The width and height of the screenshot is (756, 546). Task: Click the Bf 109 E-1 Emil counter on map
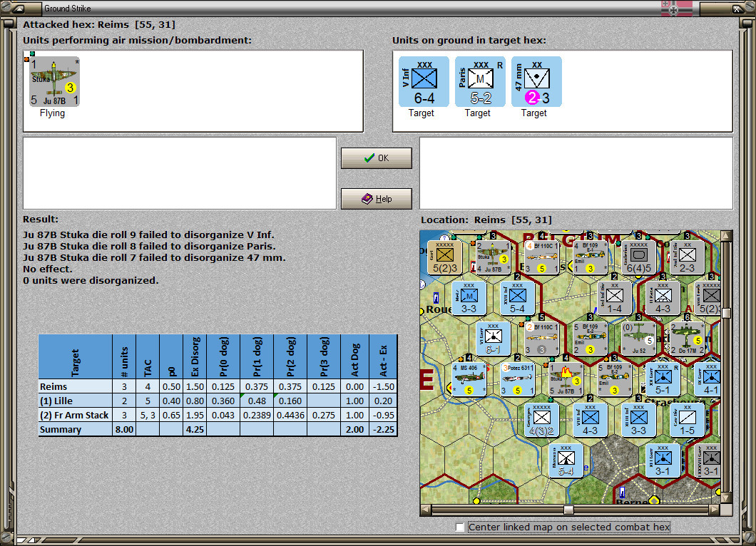point(589,257)
